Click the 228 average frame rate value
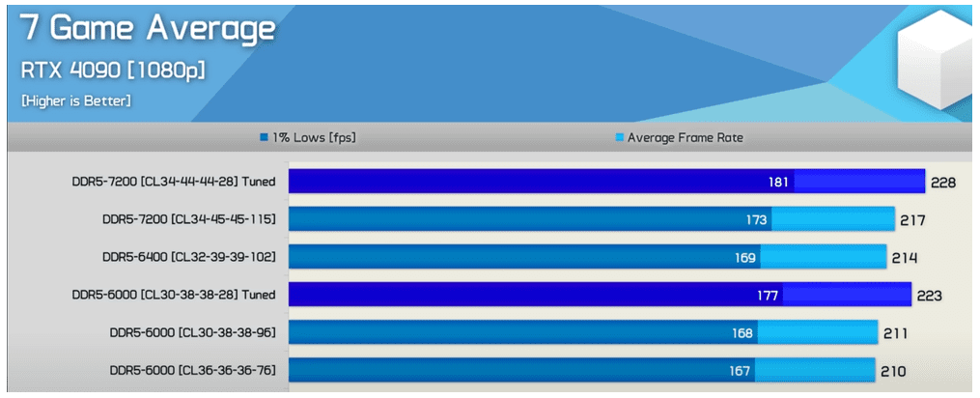This screenshot has height=398, width=980. point(943,183)
